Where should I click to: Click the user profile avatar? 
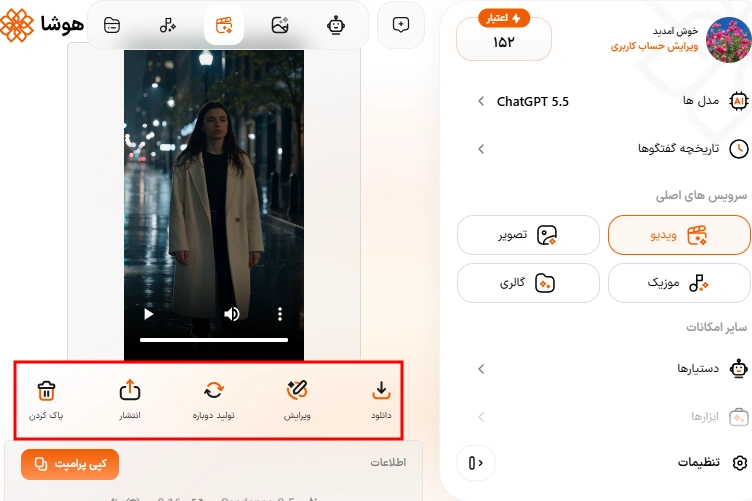point(729,40)
